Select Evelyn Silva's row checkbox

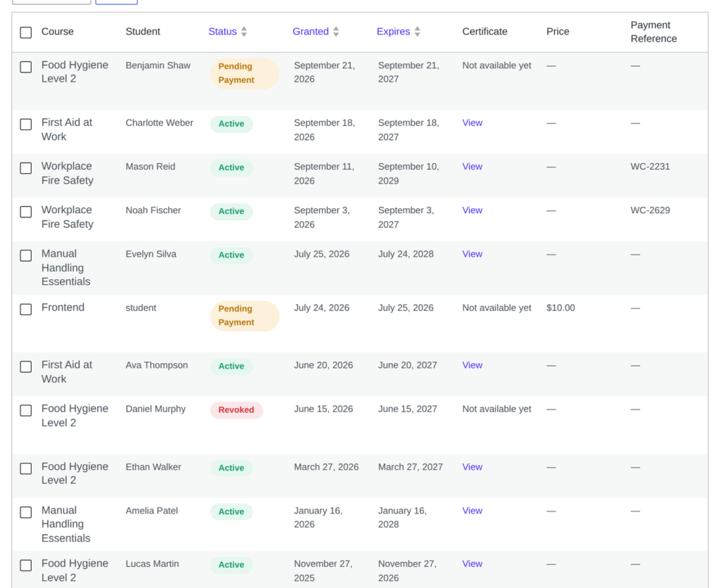point(26,255)
